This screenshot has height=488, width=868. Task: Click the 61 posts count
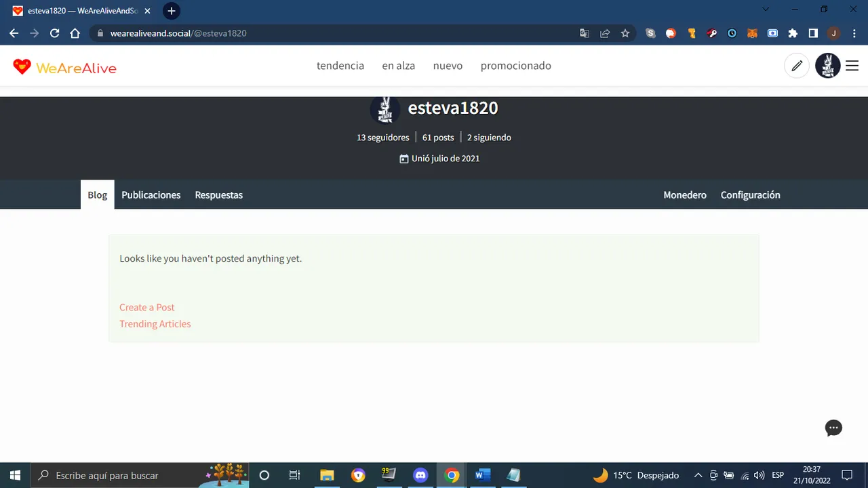438,138
